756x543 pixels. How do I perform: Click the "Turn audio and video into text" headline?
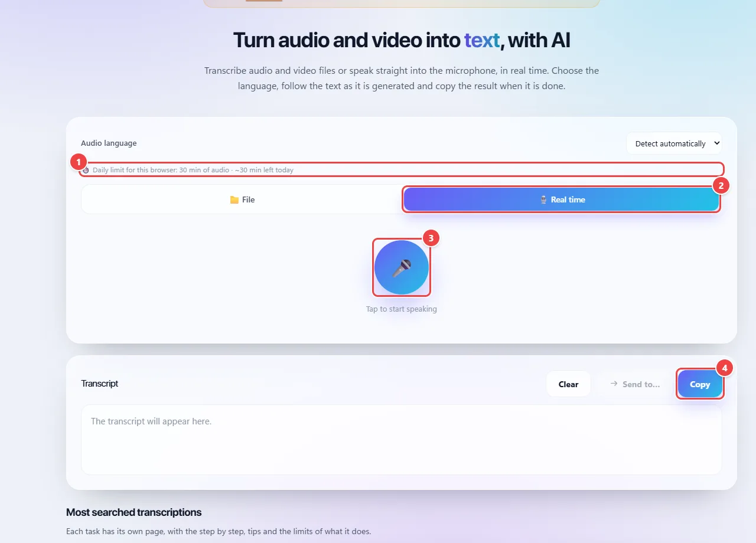(402, 40)
